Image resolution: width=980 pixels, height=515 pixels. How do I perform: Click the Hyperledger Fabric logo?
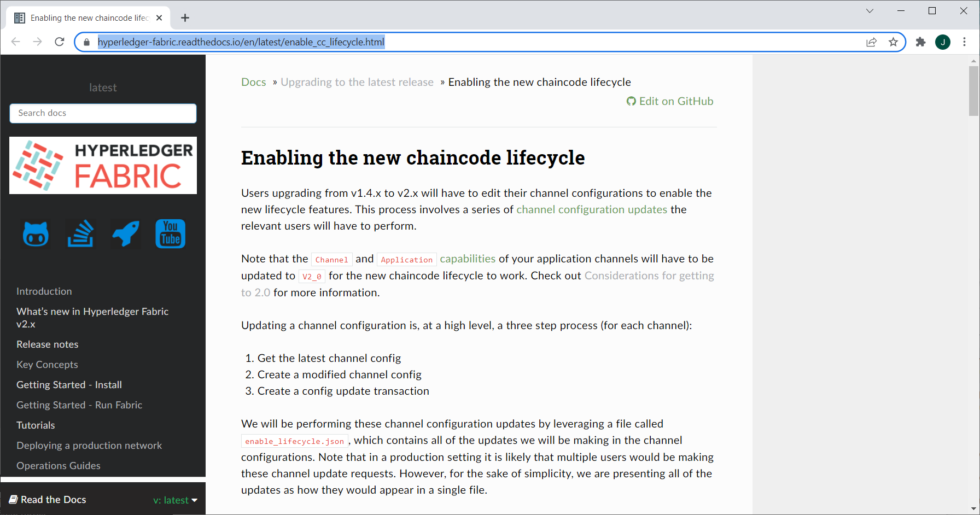103,165
